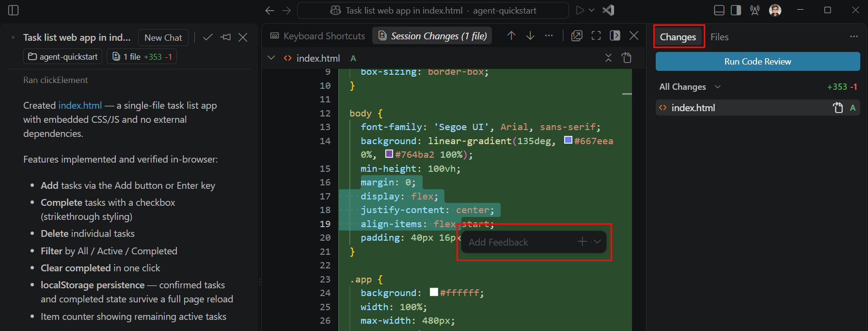The width and height of the screenshot is (868, 331).
Task: Go to previous change with up arrow
Action: [511, 35]
